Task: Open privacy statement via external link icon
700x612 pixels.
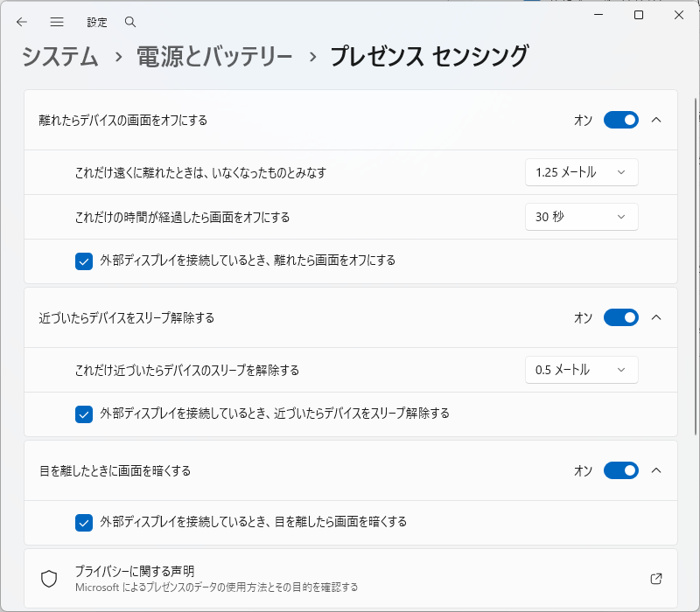Action: click(656, 577)
